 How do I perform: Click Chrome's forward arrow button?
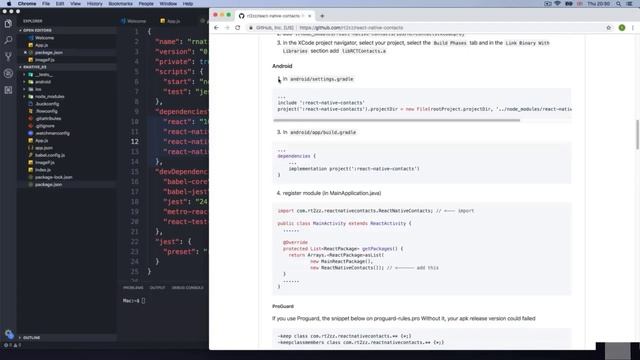(227, 28)
